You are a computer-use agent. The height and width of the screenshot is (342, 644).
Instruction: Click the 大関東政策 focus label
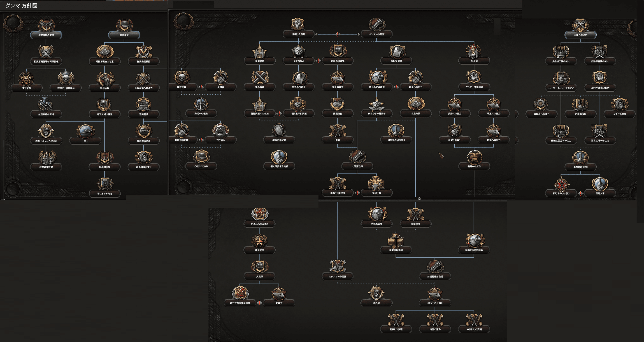point(357,166)
